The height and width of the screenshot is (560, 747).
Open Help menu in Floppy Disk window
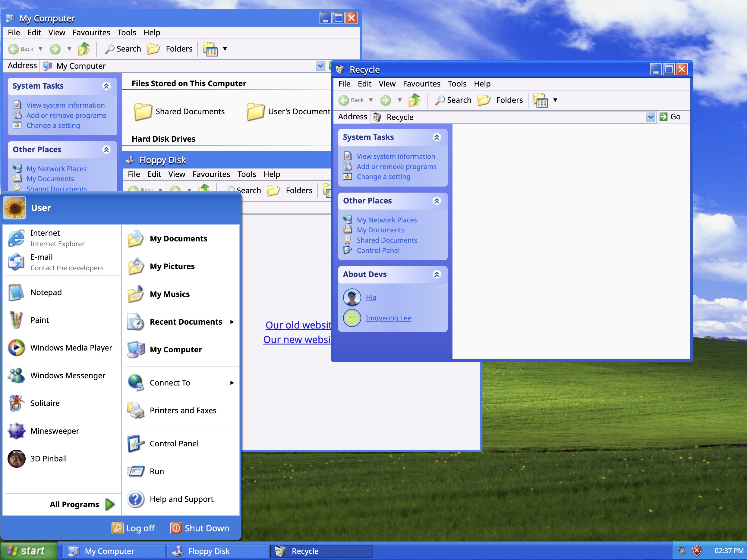click(x=272, y=174)
